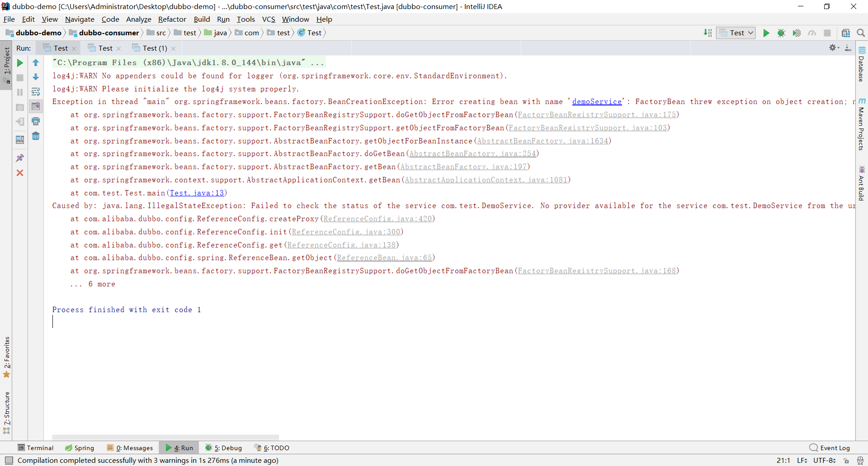Open the Ant Build tool window

click(862, 183)
